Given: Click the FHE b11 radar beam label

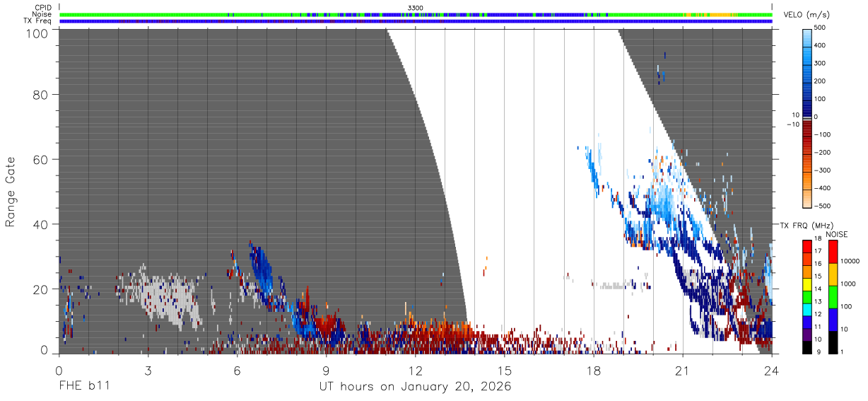Looking at the screenshot, I should [83, 387].
